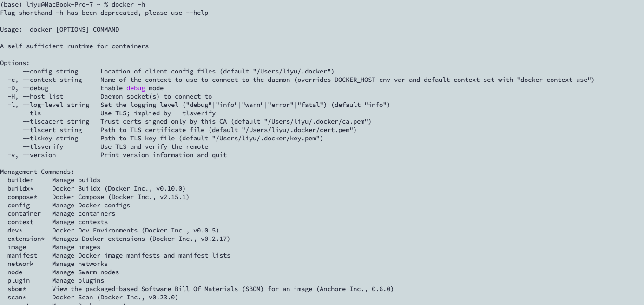Click the "builder" management command
Viewport: 644px width, 305px height.
point(20,180)
